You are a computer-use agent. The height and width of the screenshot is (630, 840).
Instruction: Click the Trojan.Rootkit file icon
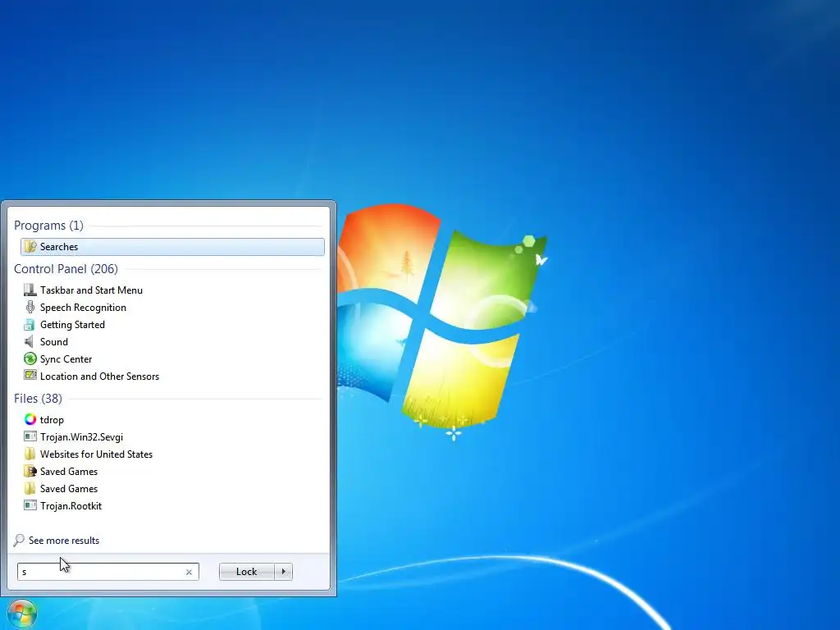(30, 505)
